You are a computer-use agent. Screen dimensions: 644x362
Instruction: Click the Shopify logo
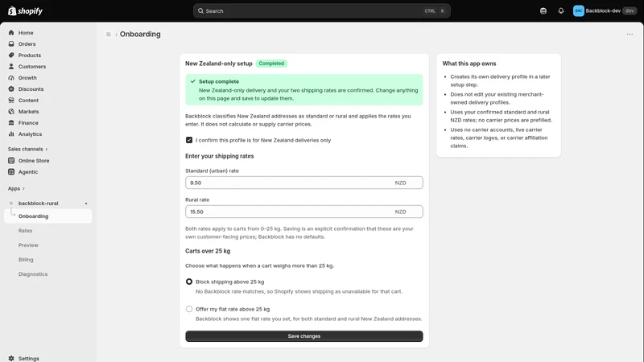pyautogui.click(x=26, y=10)
